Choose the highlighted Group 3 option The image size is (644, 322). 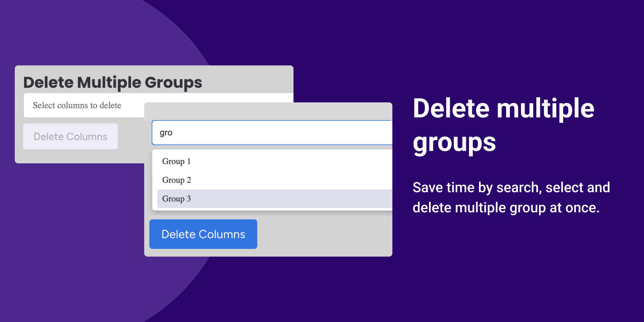(x=275, y=199)
